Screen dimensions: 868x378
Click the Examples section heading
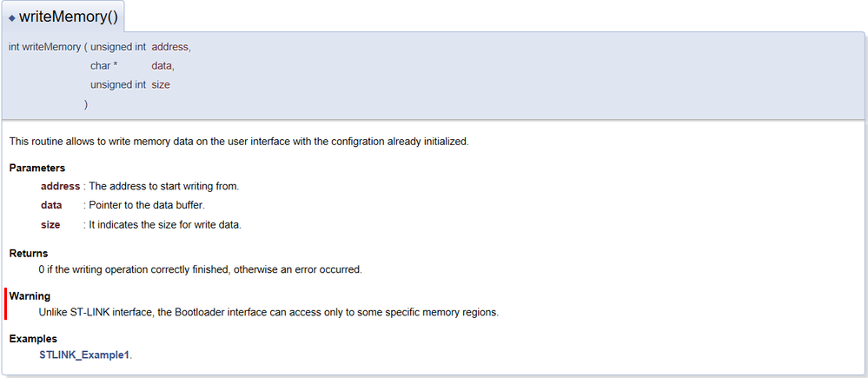pyautogui.click(x=33, y=338)
